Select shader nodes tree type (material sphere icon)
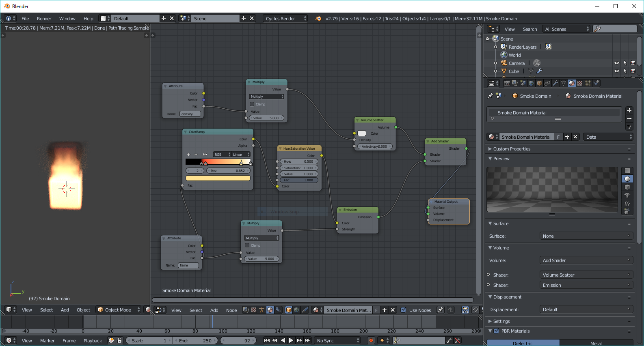644x346 pixels. click(x=270, y=310)
